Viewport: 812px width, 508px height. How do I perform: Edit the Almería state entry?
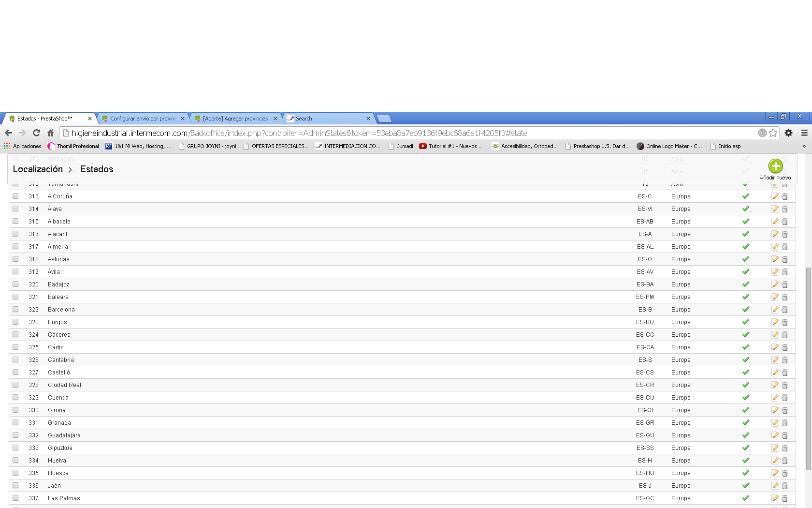coord(775,247)
